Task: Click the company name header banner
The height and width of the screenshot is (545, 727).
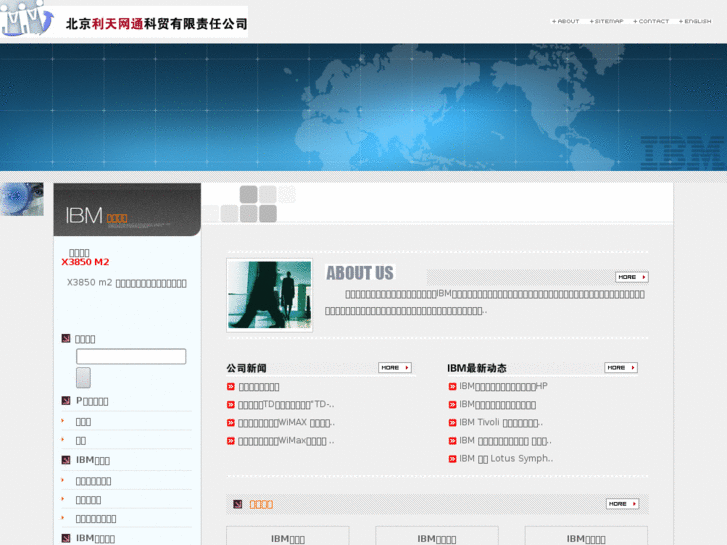Action: tap(156, 23)
